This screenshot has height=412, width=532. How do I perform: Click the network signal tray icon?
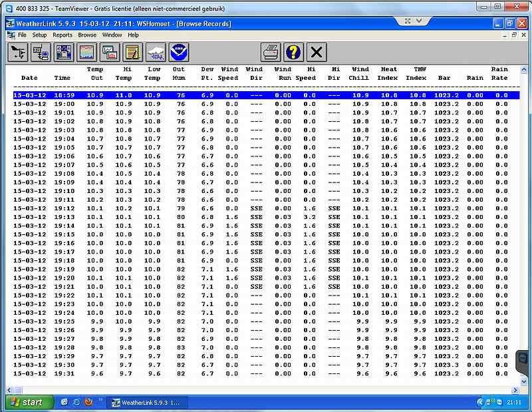point(490,402)
